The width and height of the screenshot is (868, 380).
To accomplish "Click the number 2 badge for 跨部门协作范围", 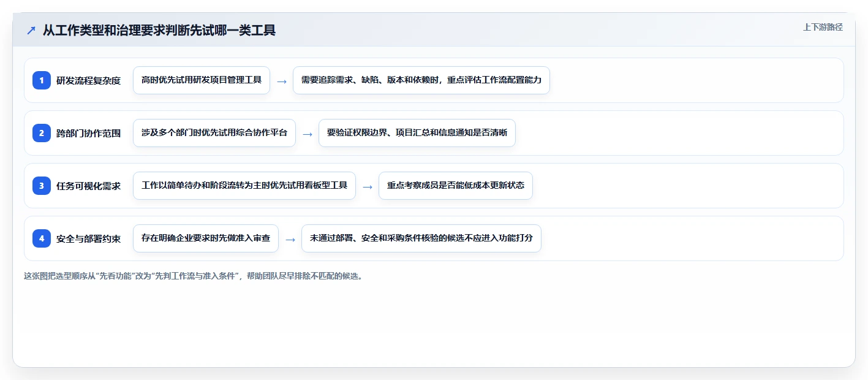I will point(42,133).
